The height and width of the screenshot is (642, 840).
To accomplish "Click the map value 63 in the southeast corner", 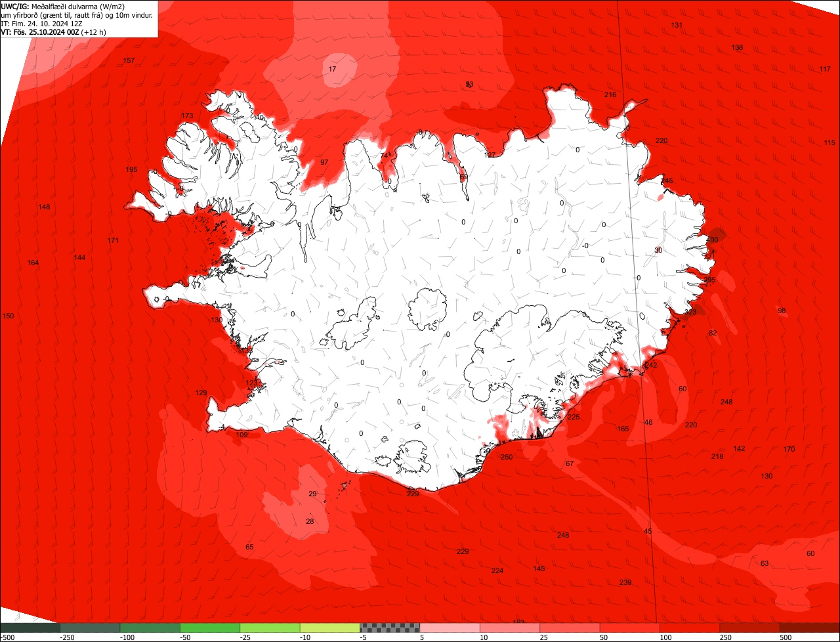I will click(765, 563).
